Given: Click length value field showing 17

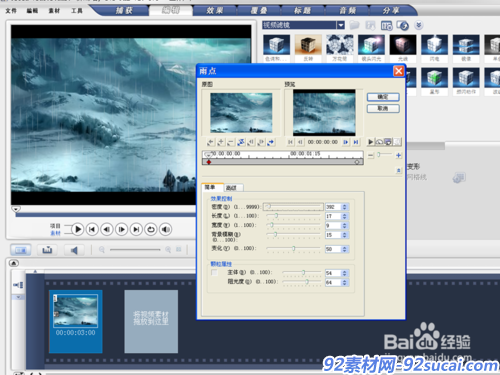Looking at the screenshot, I should (333, 216).
